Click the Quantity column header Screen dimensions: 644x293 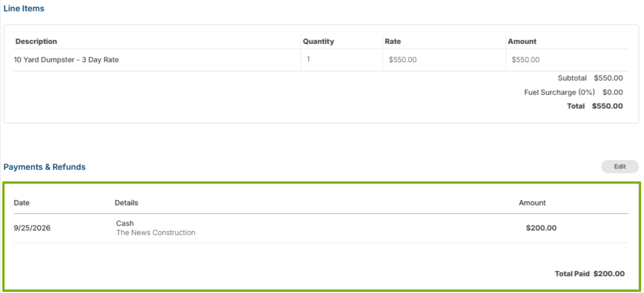pyautogui.click(x=319, y=41)
